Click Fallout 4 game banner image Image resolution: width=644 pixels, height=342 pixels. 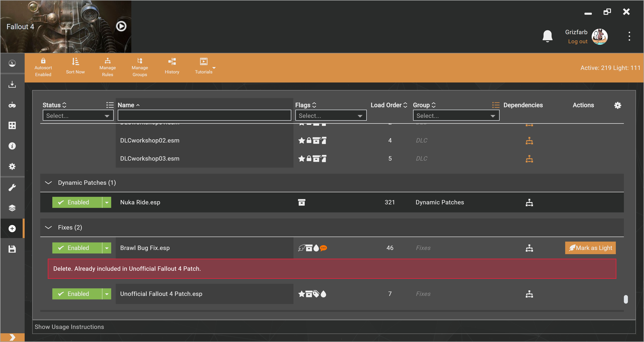point(66,26)
